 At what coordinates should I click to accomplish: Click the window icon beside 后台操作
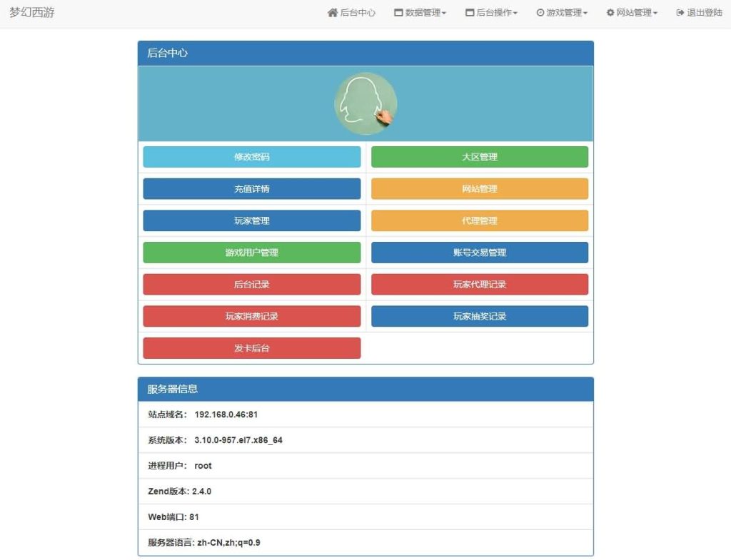point(469,12)
